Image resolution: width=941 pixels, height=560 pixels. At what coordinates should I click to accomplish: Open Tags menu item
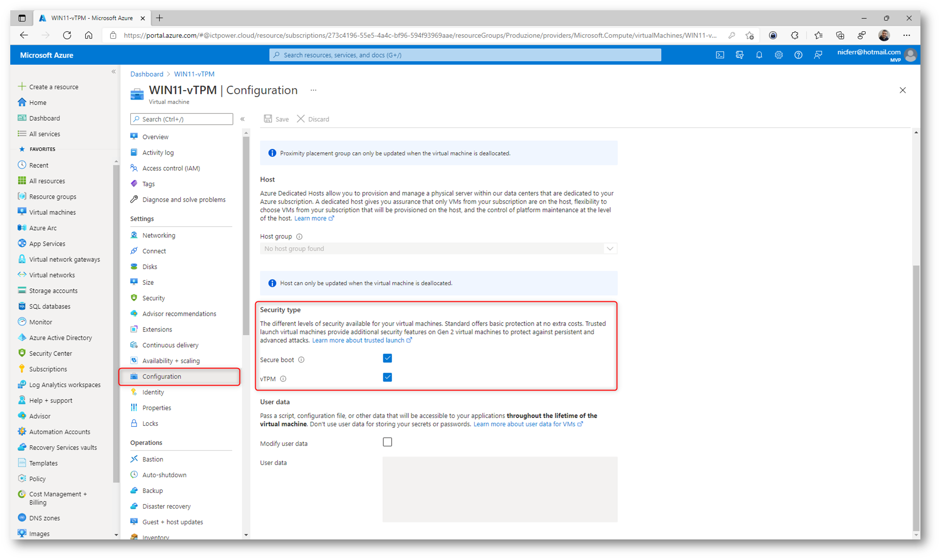148,184
